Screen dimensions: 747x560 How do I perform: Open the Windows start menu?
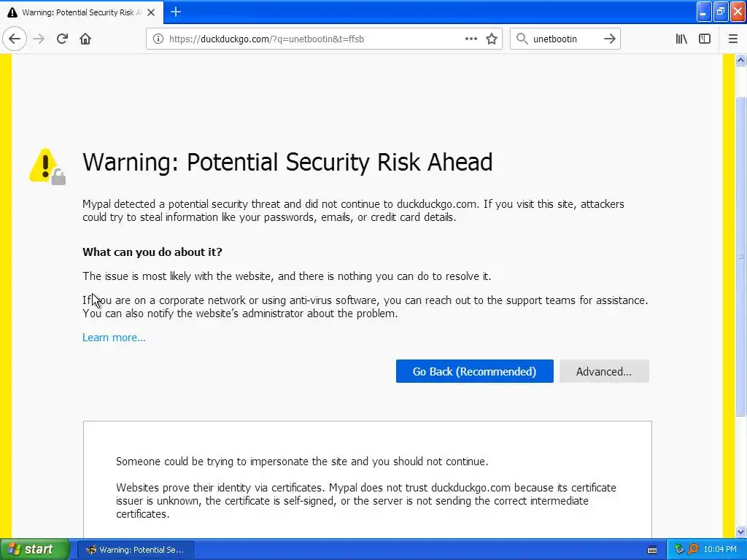(35, 550)
